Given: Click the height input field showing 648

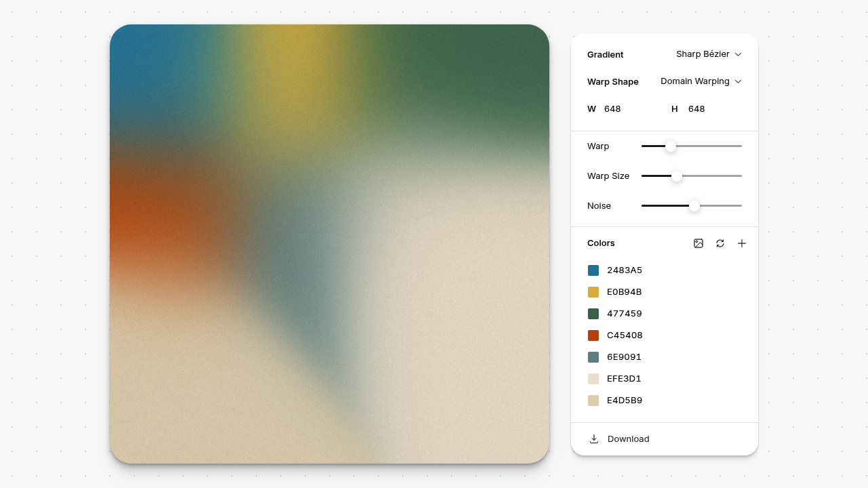Looking at the screenshot, I should click(x=708, y=109).
